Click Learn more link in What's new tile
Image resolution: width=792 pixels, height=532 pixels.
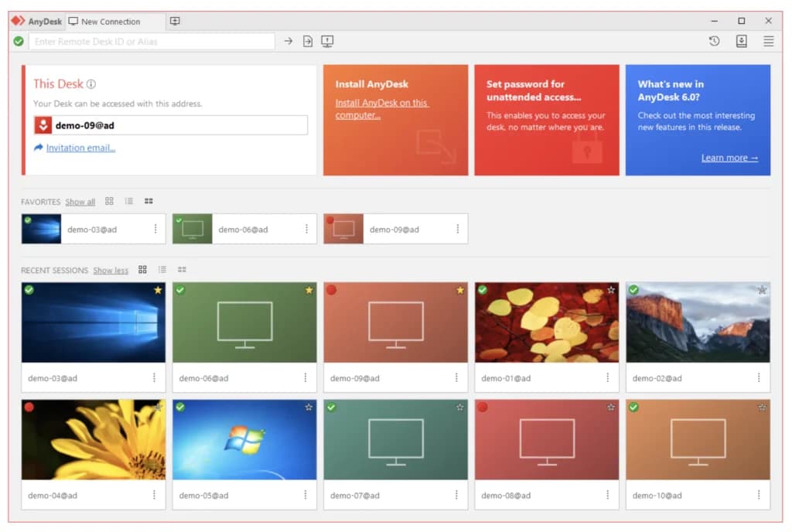[x=729, y=158]
